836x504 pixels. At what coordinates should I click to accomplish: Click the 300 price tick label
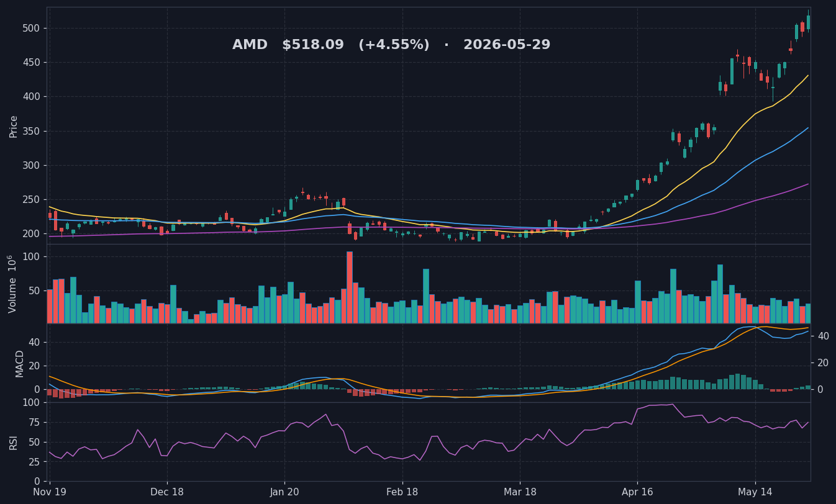pyautogui.click(x=31, y=166)
